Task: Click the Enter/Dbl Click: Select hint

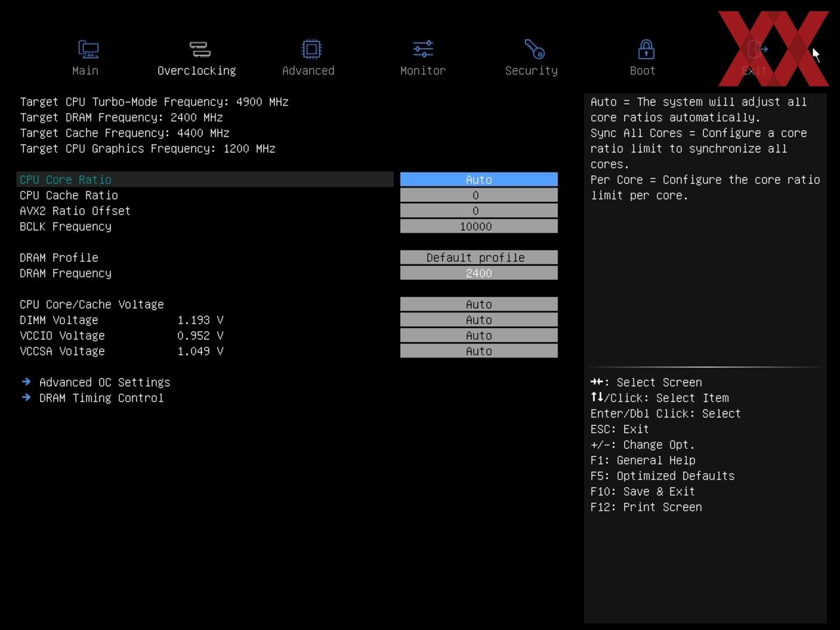Action: (x=665, y=413)
